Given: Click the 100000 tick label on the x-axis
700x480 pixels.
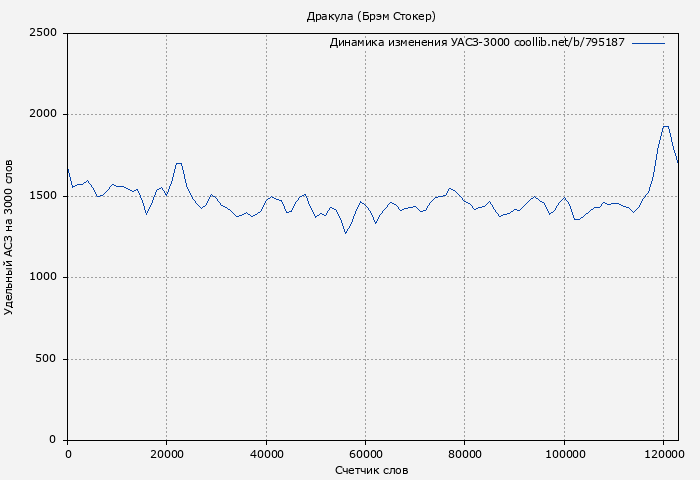Looking at the screenshot, I should pyautogui.click(x=564, y=454).
